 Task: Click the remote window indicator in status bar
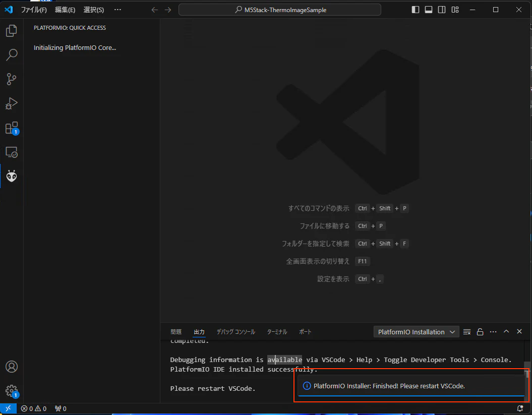pyautogui.click(x=8, y=408)
